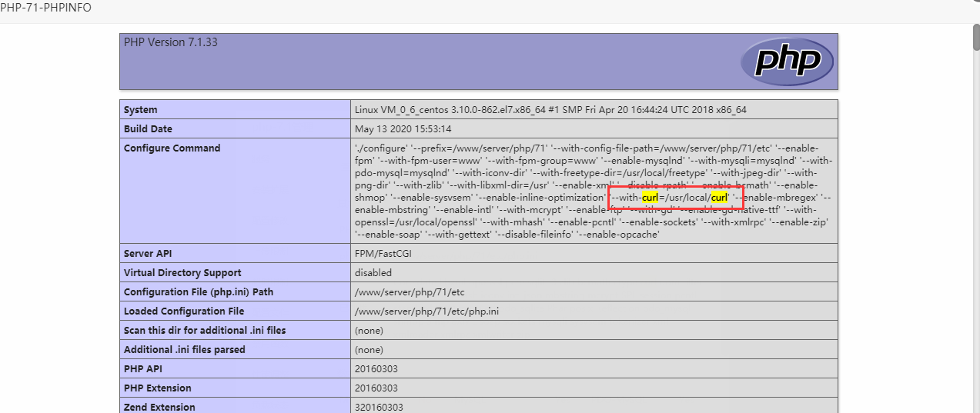
Task: Click the Virtual Directory Support label
Action: click(182, 273)
